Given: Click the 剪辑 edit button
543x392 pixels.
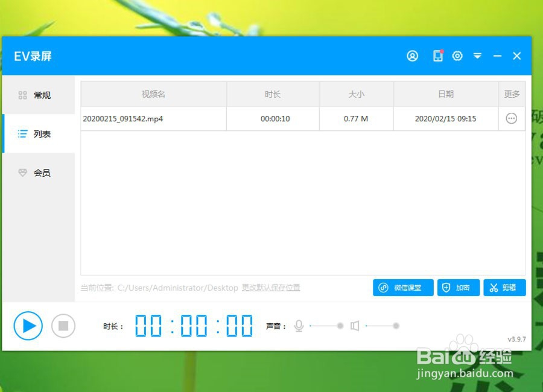Looking at the screenshot, I should 504,288.
